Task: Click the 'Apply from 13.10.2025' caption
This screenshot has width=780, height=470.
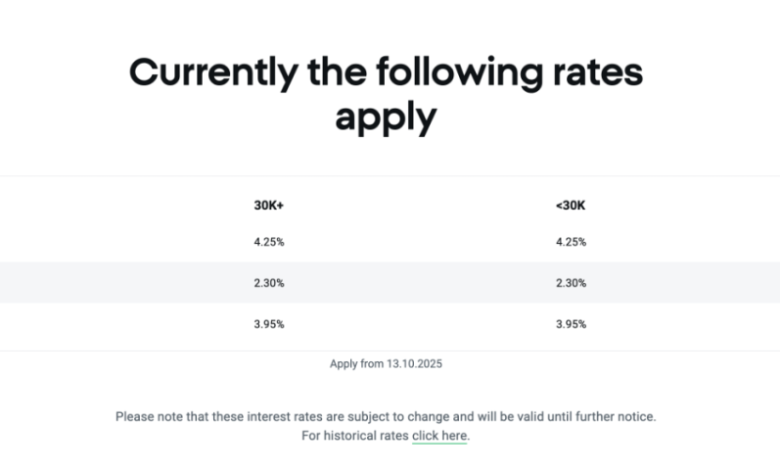Action: (x=386, y=364)
